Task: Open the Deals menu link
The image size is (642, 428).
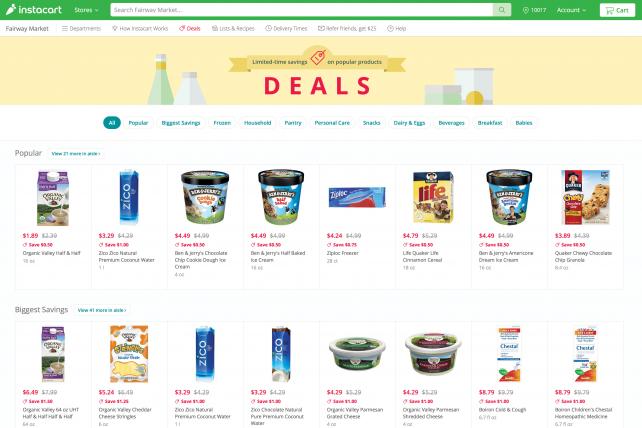Action: point(190,28)
